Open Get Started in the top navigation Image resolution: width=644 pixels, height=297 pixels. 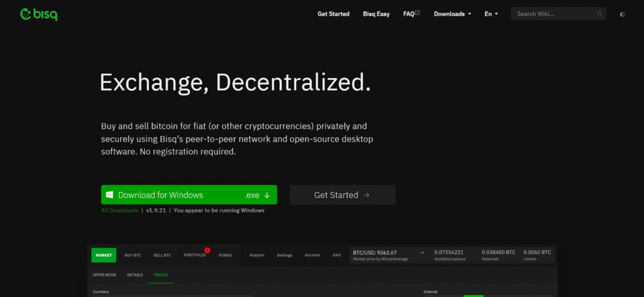coord(333,14)
